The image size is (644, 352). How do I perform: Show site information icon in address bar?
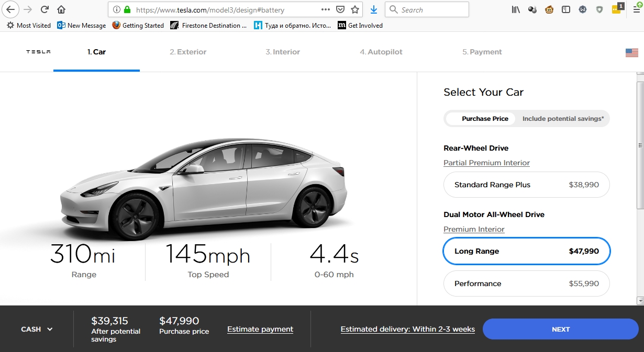pyautogui.click(x=116, y=9)
